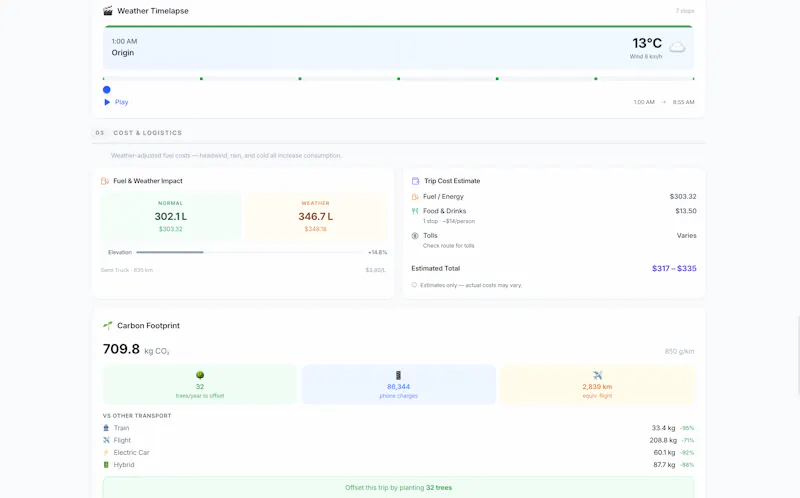Click the 'Weather Timelapse' heading
This screenshot has width=800, height=498.
pos(153,11)
